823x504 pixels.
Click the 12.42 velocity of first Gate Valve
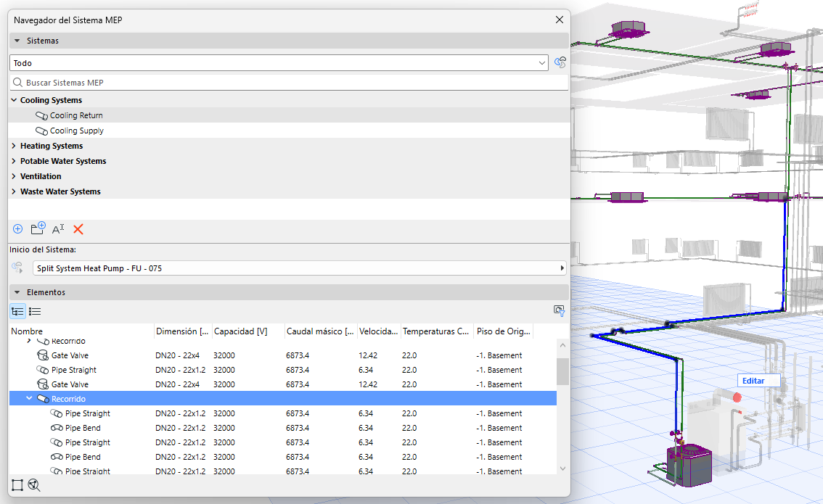pyautogui.click(x=368, y=355)
